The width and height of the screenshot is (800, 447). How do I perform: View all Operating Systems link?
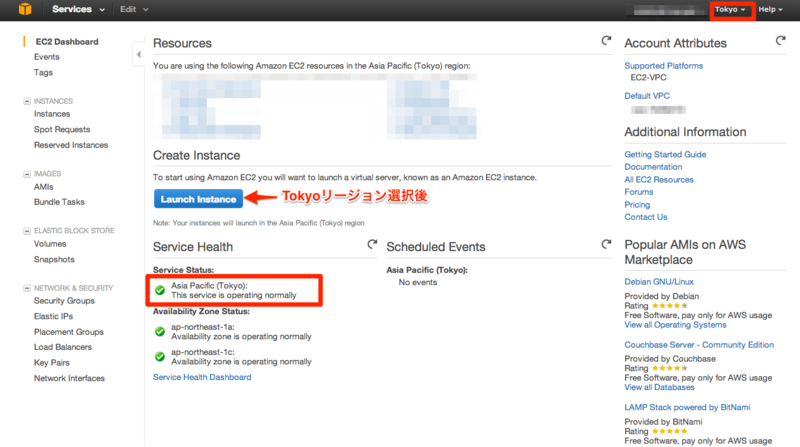coord(675,325)
